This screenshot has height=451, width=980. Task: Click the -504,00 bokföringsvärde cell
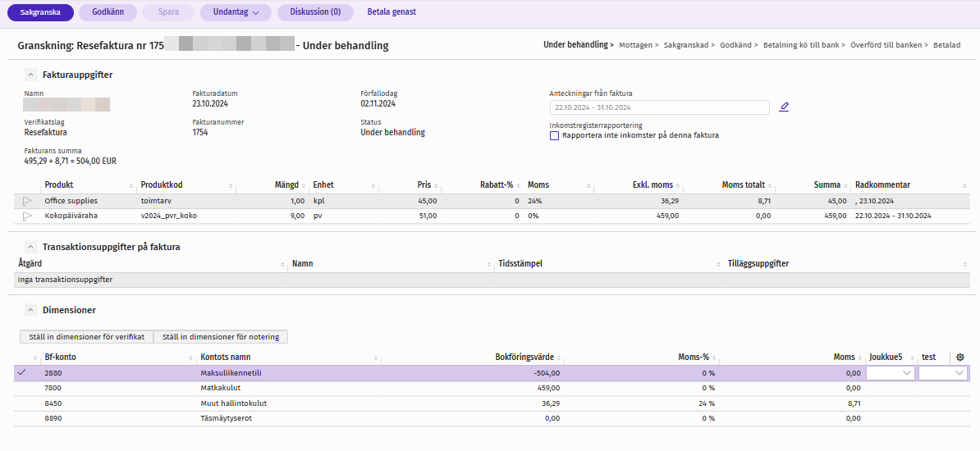(x=547, y=373)
